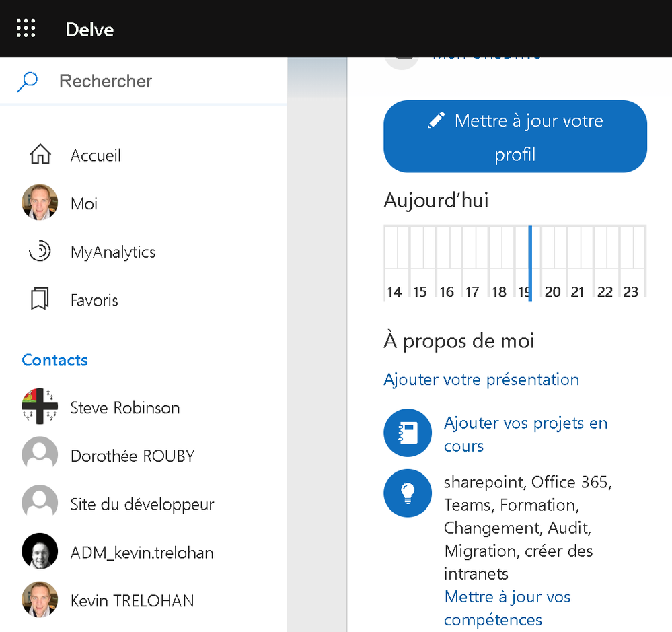Click the lightbulb skills icon

coord(408,493)
